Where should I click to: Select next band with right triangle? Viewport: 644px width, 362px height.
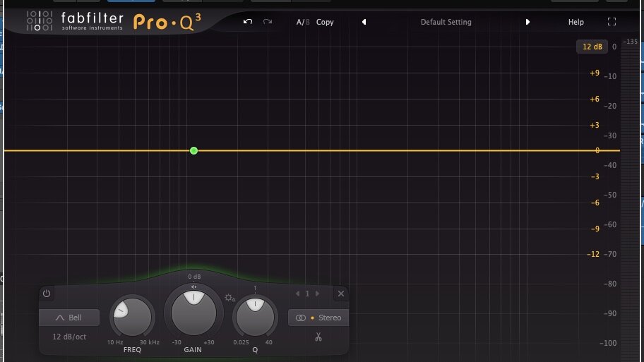click(x=317, y=294)
